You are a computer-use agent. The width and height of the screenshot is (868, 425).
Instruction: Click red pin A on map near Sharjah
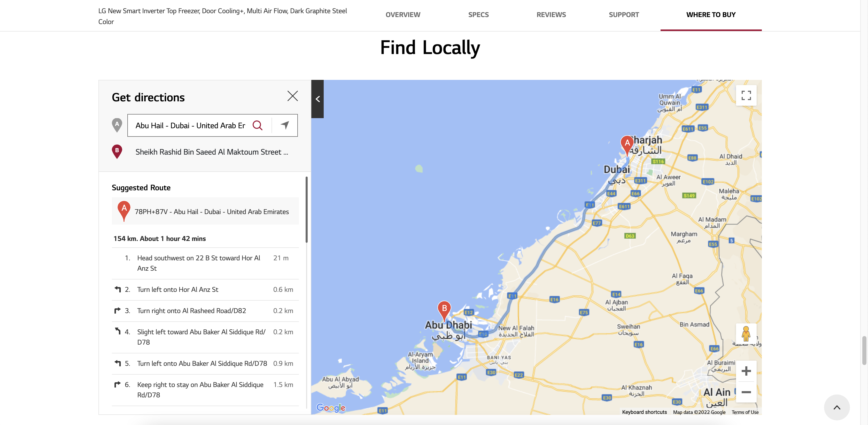(627, 146)
